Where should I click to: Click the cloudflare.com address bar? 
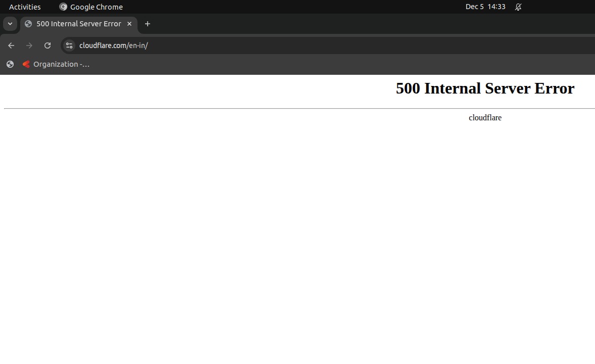114,45
